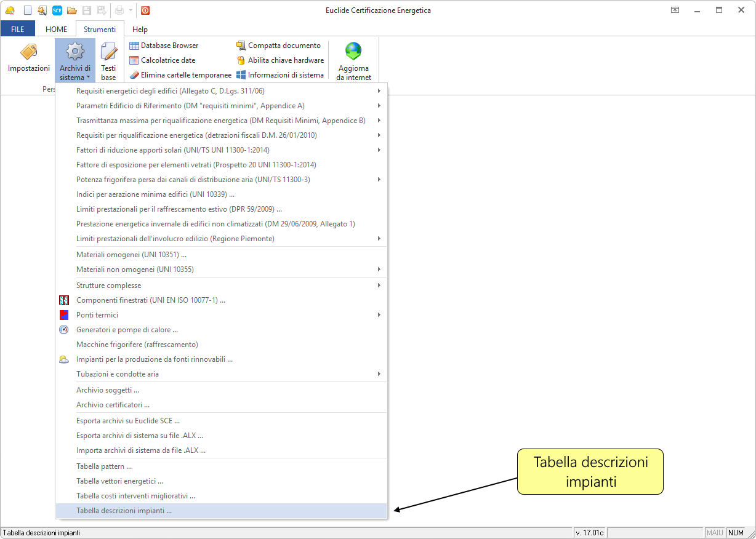Screen dimensions: 756x539
Task: Click the SCE icon in quick toolbar
Action: [57, 10]
